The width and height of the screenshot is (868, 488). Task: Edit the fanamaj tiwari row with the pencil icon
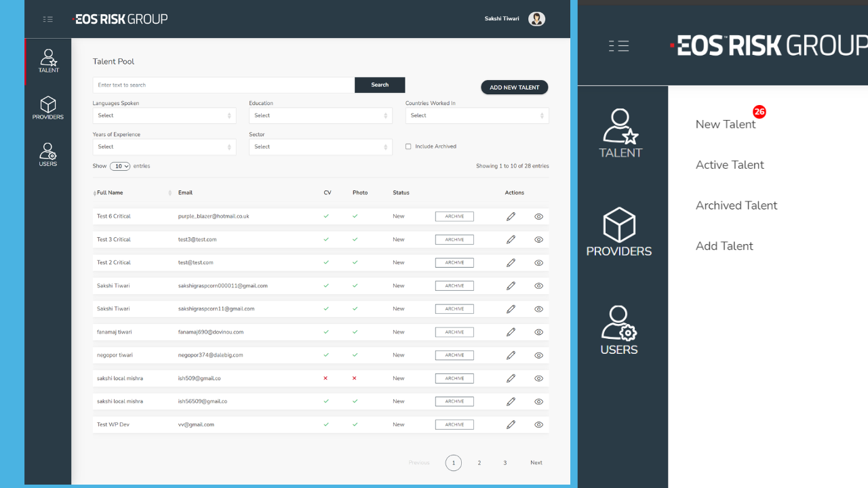[x=511, y=332]
